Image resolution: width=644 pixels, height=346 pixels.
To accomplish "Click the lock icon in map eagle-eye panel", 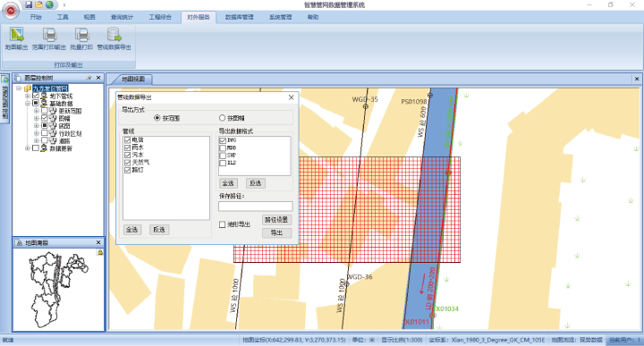I will coord(99,252).
